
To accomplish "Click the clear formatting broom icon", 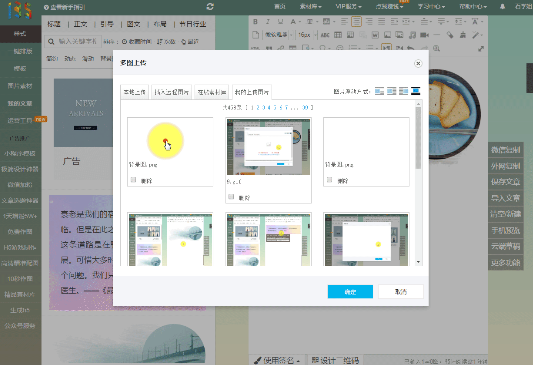I will pyautogui.click(x=462, y=35).
